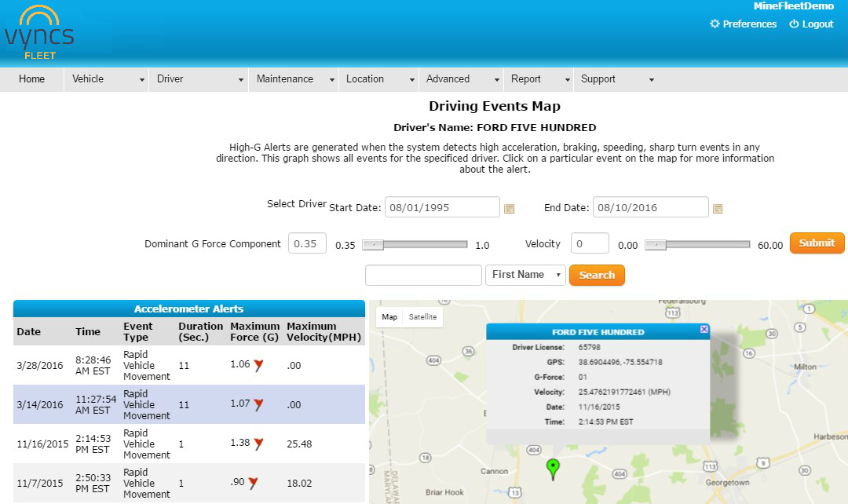Click the Maximum Force (G) column header
The height and width of the screenshot is (504, 848).
click(x=254, y=331)
